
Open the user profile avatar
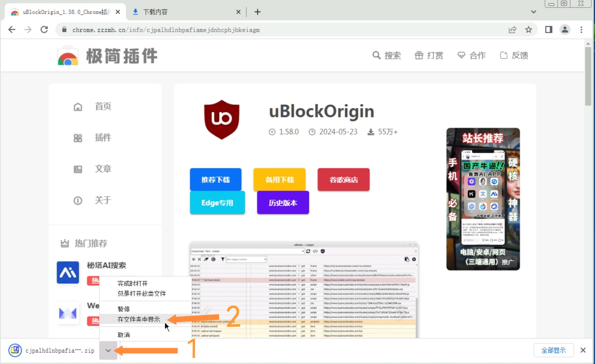point(565,30)
